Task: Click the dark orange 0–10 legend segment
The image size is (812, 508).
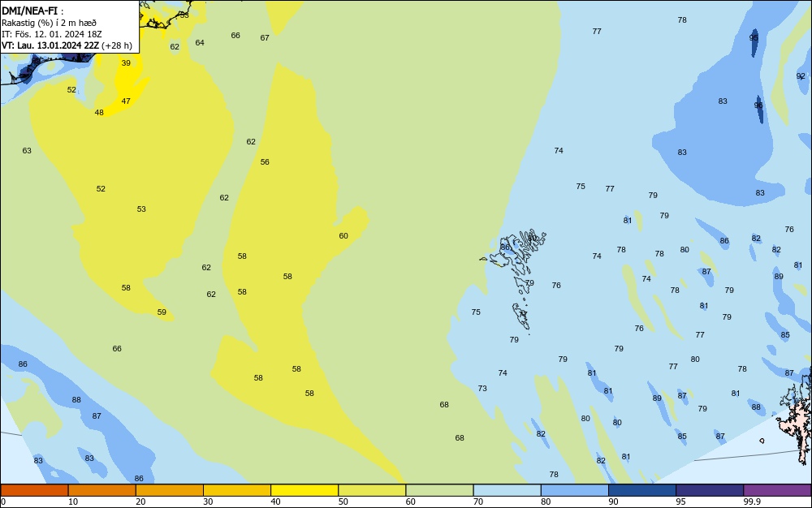Action: [x=34, y=490]
